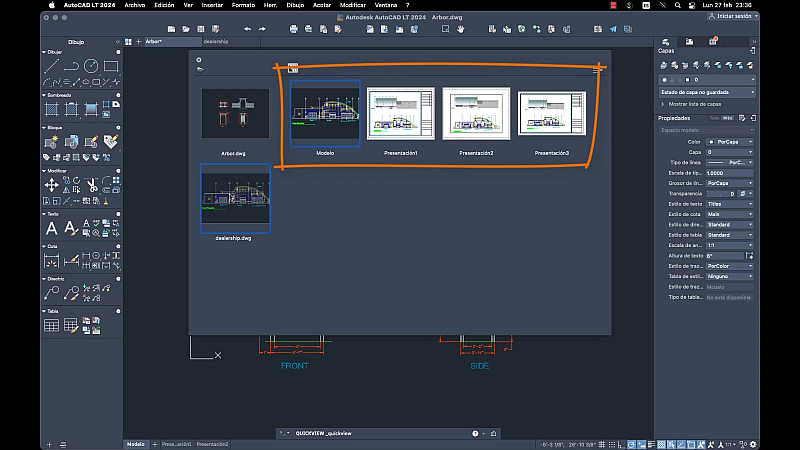Toggle snap mode in status bar
Viewport: 800px width, 450px height.
point(612,444)
